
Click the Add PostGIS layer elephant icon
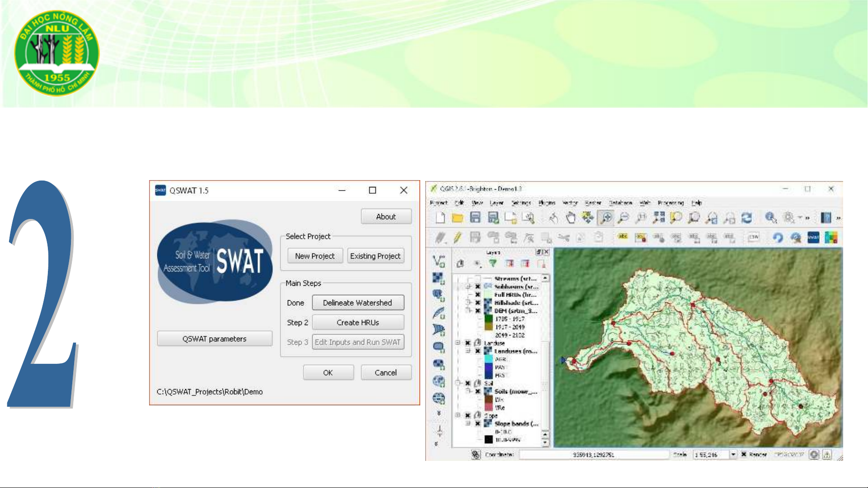pos(438,295)
